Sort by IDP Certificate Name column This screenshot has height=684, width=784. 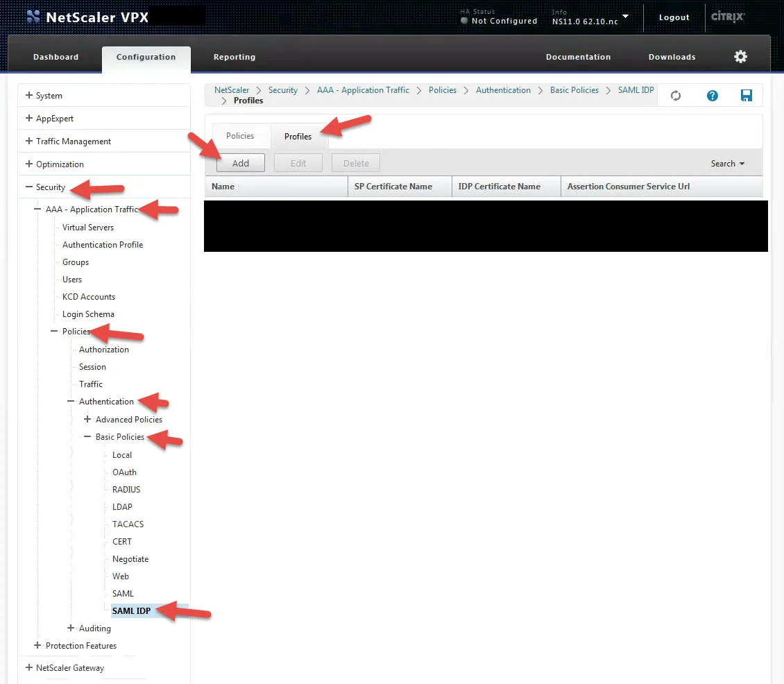(506, 186)
